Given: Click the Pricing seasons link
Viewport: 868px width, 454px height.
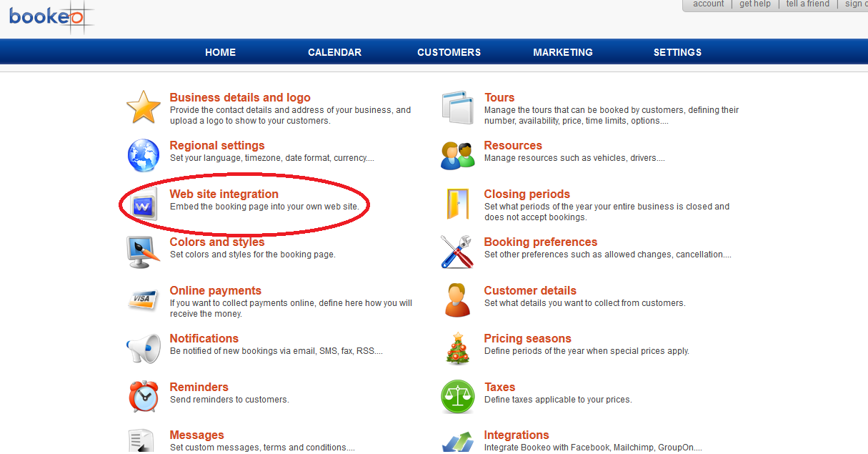Looking at the screenshot, I should tap(527, 338).
